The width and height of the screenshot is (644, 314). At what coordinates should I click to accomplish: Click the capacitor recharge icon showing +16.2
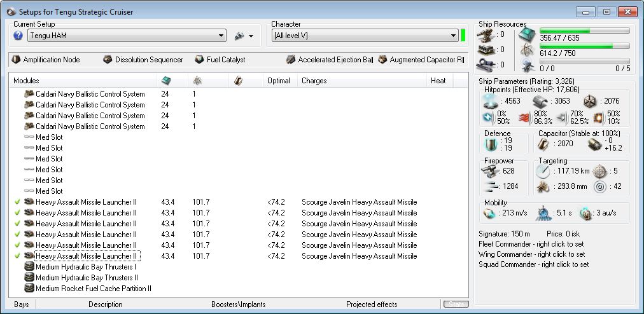594,144
